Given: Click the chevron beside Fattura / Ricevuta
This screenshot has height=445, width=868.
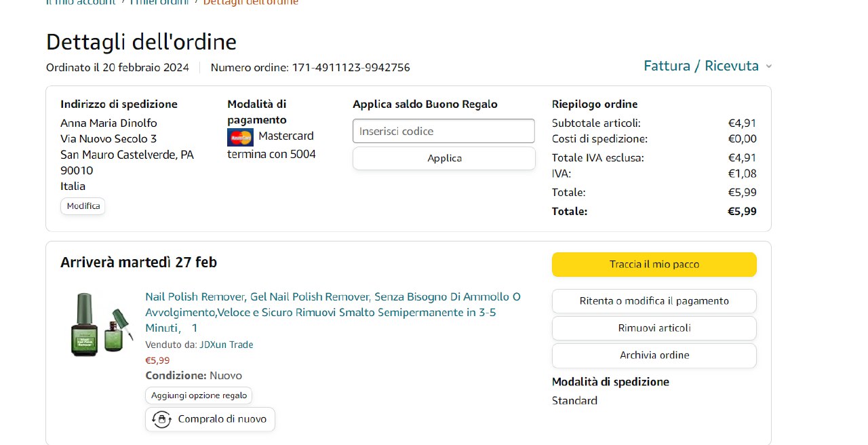Looking at the screenshot, I should (x=768, y=66).
